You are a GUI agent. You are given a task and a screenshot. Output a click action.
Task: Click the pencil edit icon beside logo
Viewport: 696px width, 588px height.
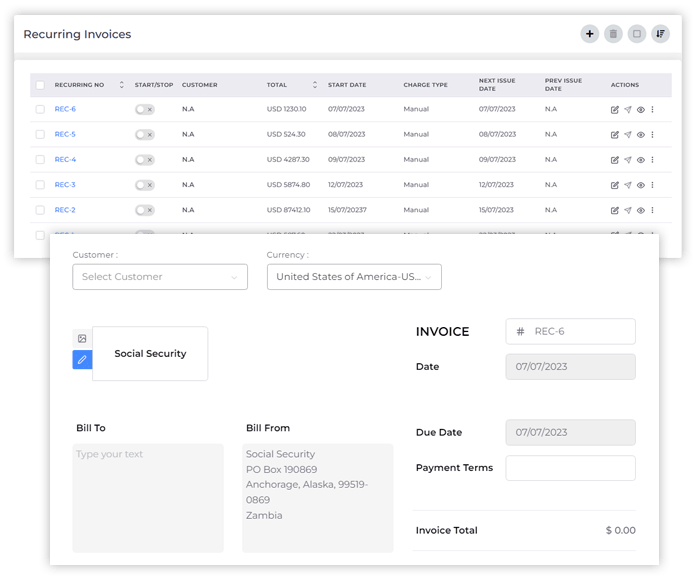pyautogui.click(x=82, y=359)
